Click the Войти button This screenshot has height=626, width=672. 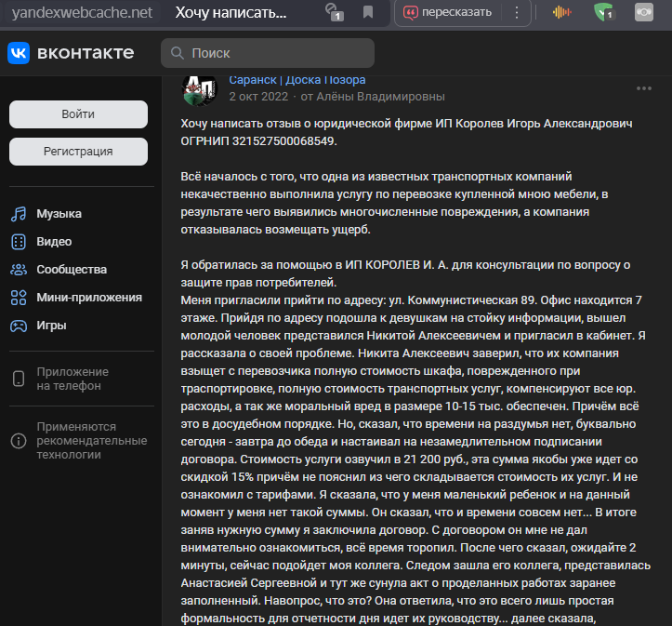pos(78,114)
